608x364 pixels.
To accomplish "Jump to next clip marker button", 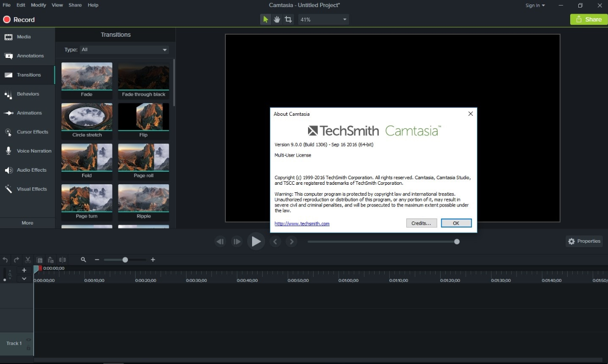I will point(291,242).
